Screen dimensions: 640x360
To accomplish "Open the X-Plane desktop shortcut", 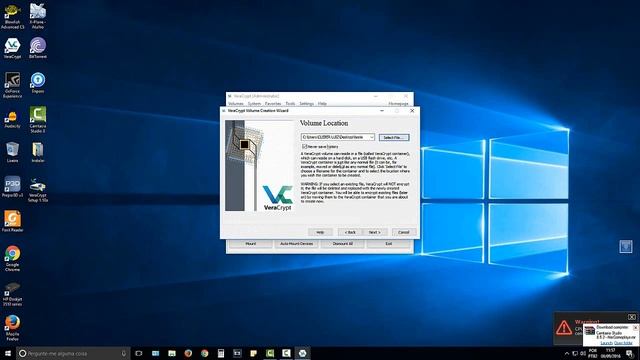I will [38, 16].
